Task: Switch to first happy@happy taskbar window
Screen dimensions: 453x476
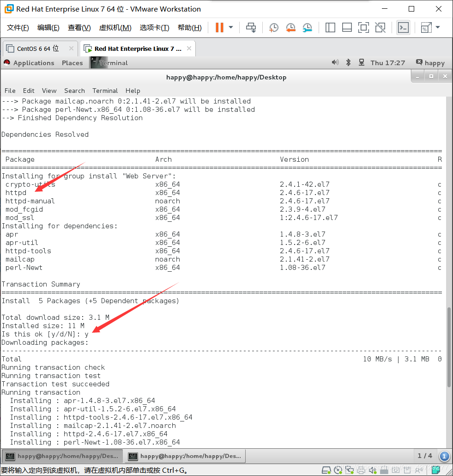Action: 62,456
